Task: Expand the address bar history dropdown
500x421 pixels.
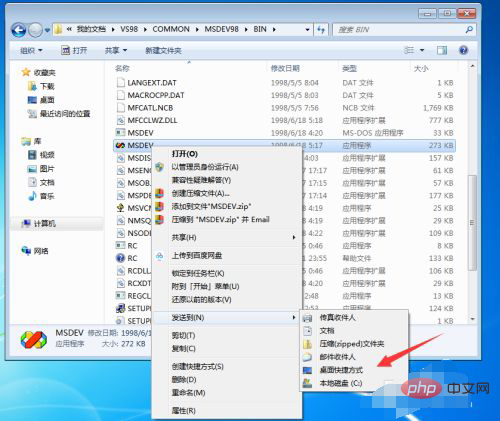Action: pyautogui.click(x=307, y=30)
